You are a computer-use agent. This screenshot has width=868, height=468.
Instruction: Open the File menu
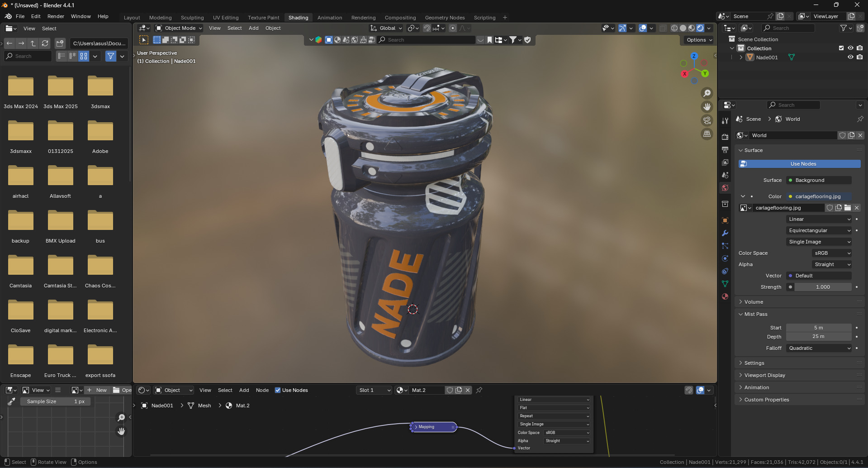(x=20, y=16)
